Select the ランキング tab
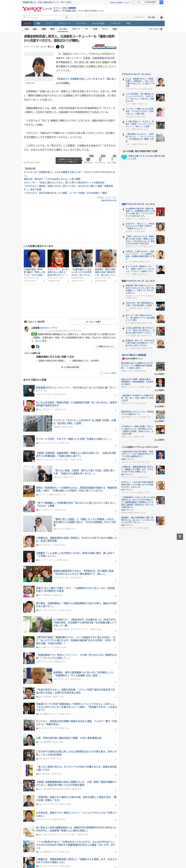Image resolution: width=186 pixels, height=868 pixels. [x=115, y=23]
